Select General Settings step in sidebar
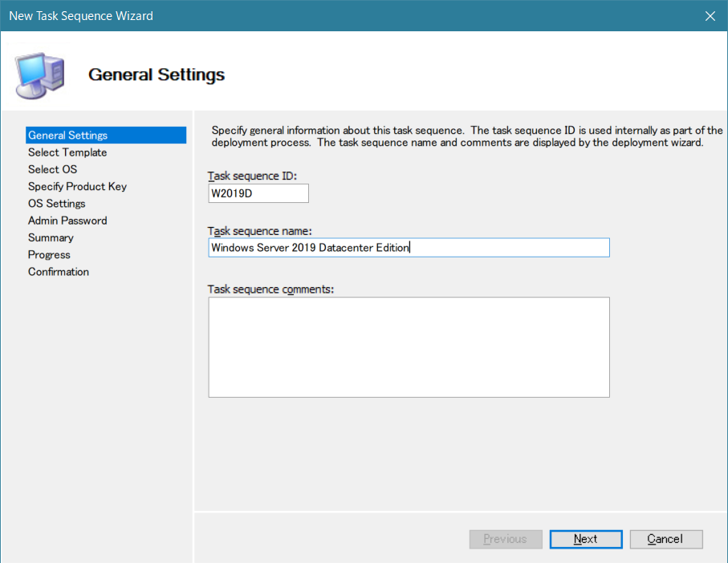Screen dimensions: 728x563 106,135
